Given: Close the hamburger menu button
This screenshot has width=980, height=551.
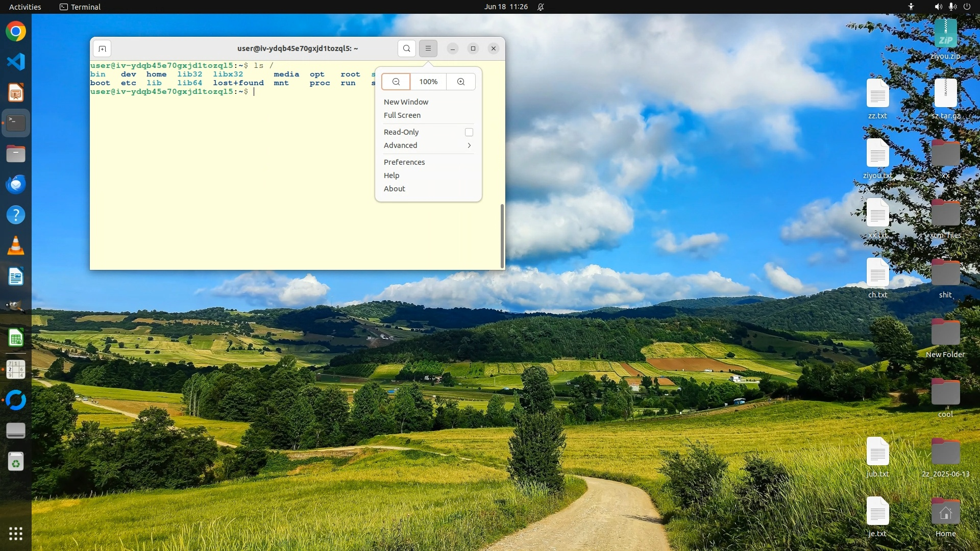Looking at the screenshot, I should pos(428,48).
